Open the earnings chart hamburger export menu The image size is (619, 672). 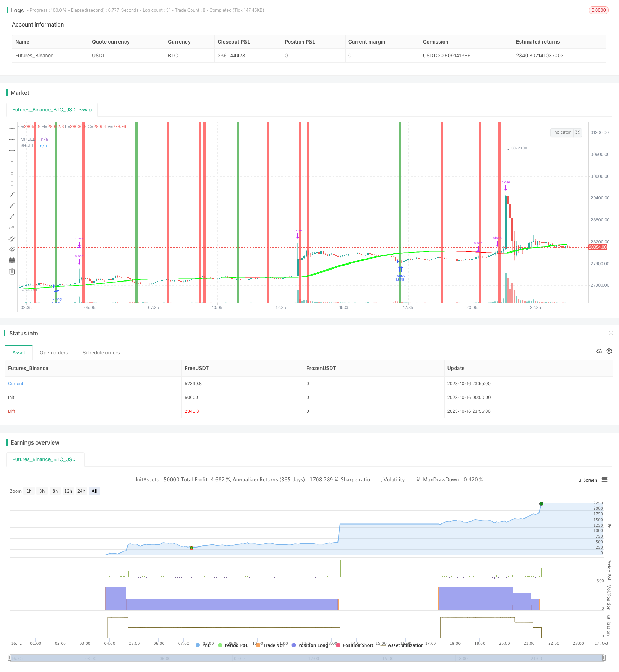tap(604, 480)
